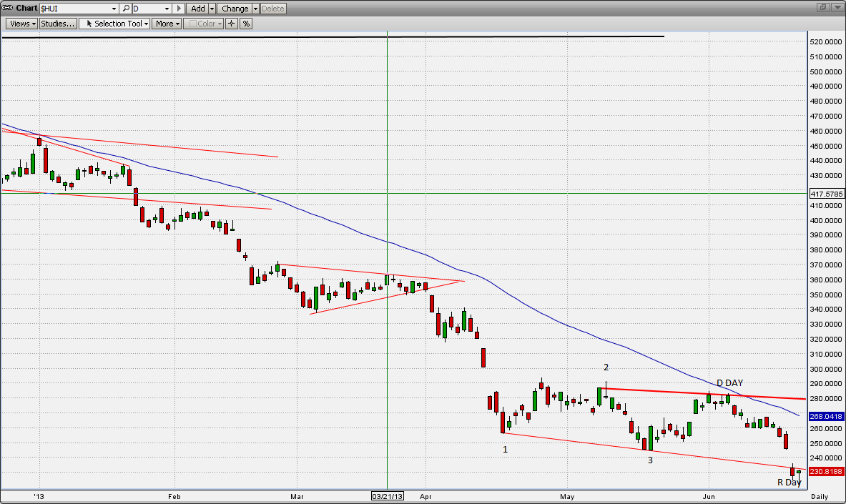Click the Feb label on the time axis
The width and height of the screenshot is (846, 504).
tap(174, 496)
